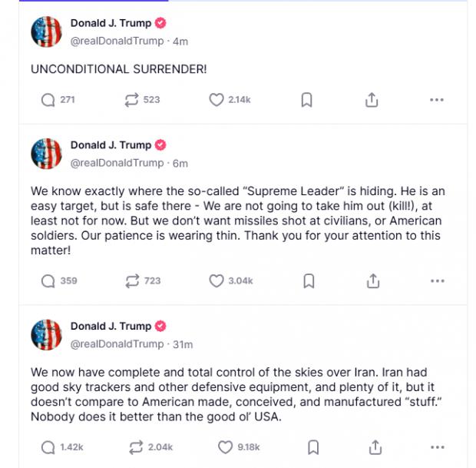Open profile avatar on the 4m post

(x=46, y=32)
